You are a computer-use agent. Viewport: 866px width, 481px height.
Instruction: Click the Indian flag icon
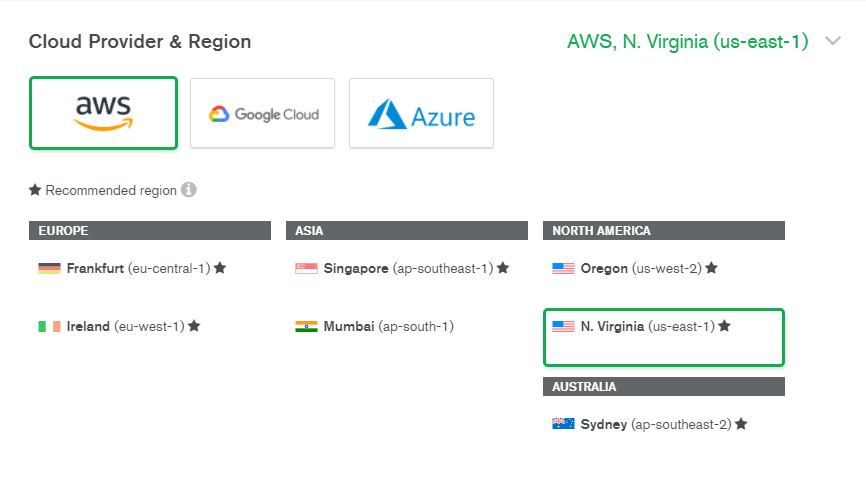pos(307,326)
